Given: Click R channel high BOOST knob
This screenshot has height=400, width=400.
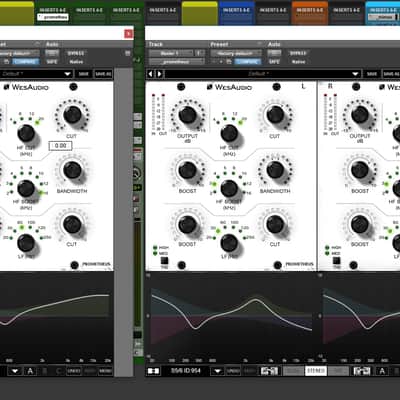Looking at the screenshot, I should pyautogui.click(x=360, y=169).
